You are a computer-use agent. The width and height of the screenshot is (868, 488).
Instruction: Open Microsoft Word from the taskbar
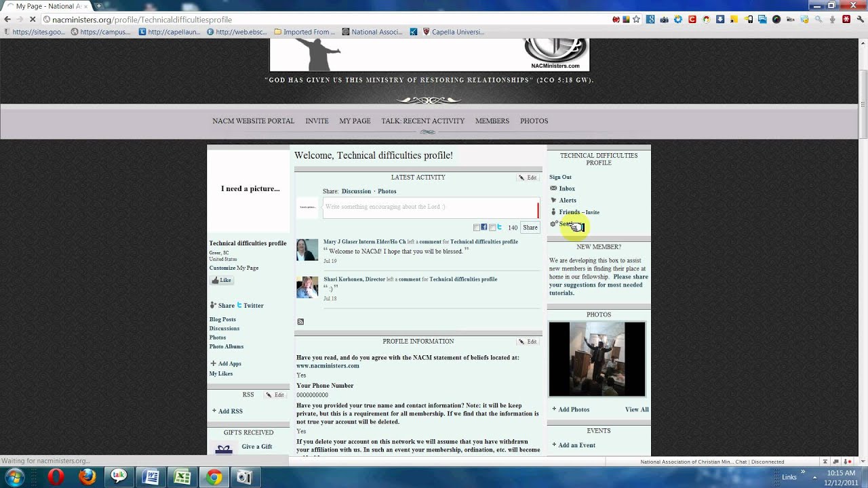tap(151, 477)
